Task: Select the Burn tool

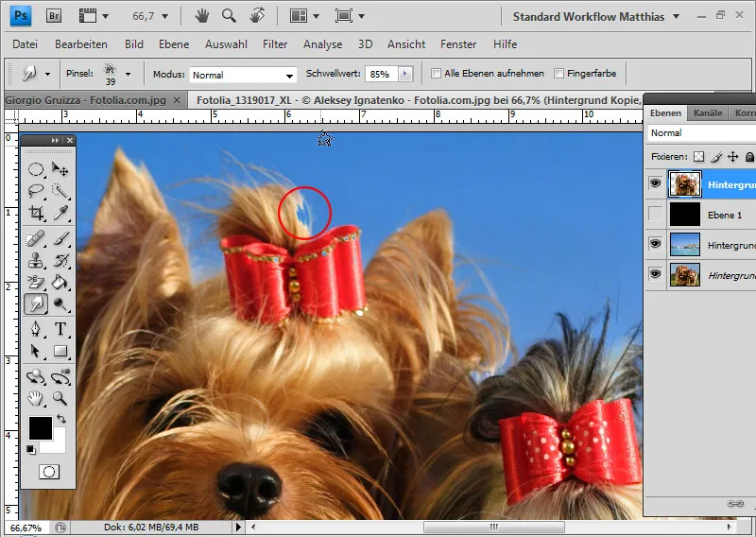Action: click(x=60, y=304)
